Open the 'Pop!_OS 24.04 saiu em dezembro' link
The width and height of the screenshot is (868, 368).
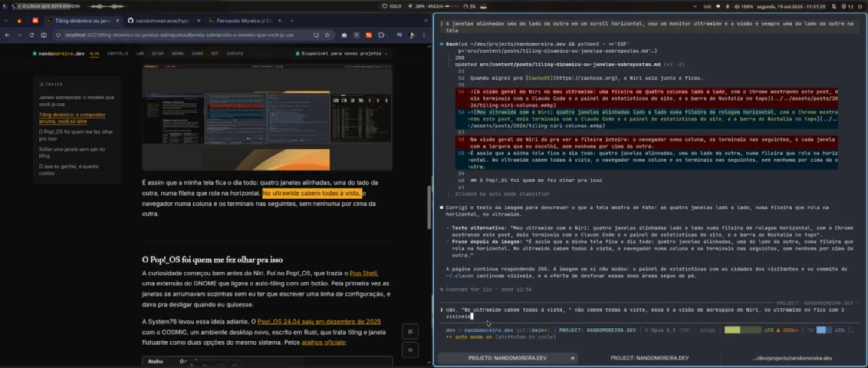(319, 322)
